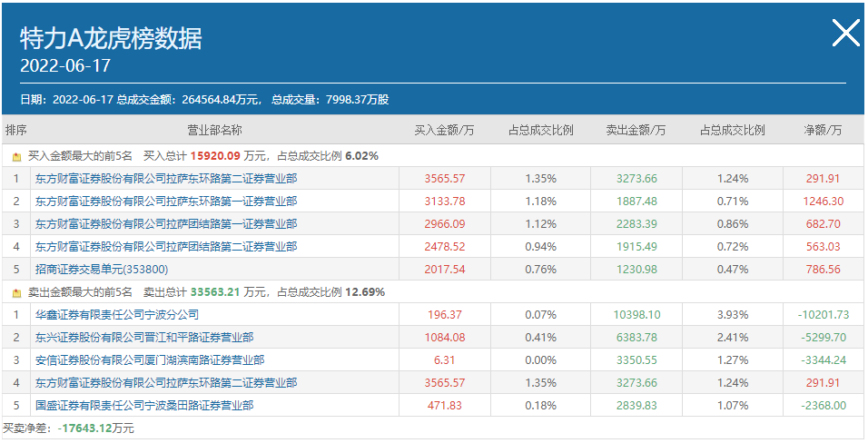Open 招商证券交易单元(353800) link

point(102,270)
